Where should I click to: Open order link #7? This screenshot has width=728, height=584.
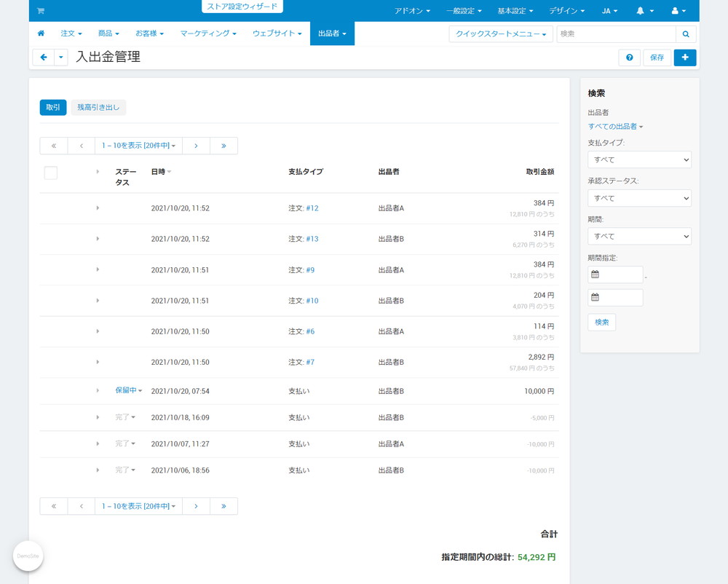tap(310, 362)
